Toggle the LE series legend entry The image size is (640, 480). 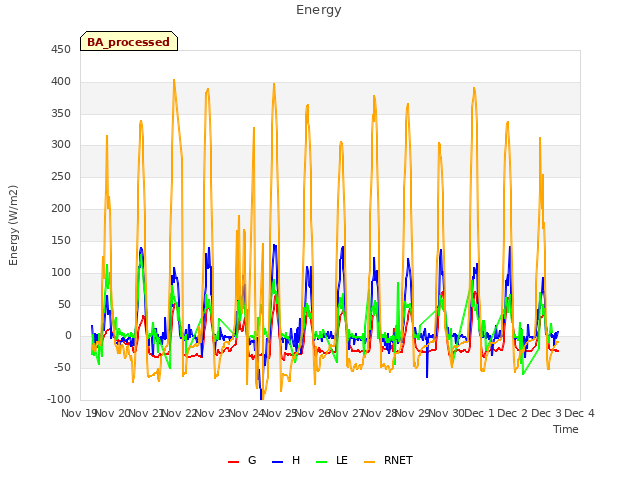click(332, 460)
